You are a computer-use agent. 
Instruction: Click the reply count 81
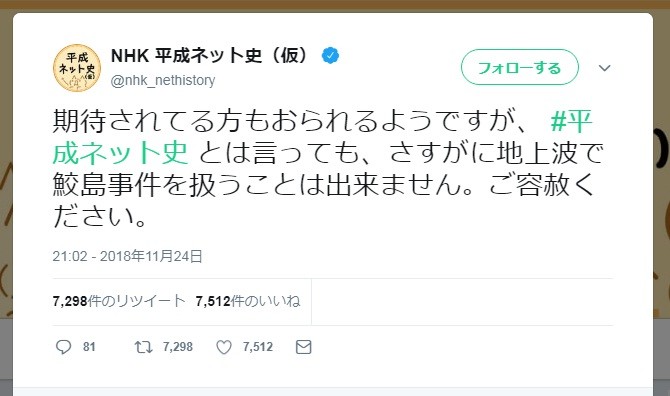point(89,347)
